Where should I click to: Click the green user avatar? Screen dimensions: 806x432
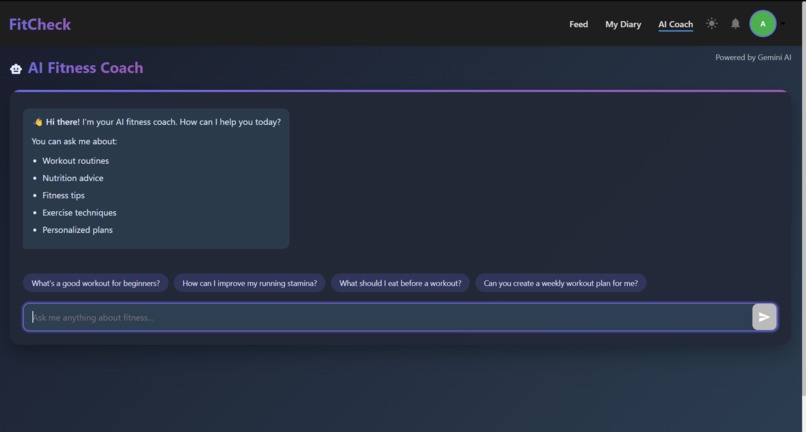pos(763,24)
